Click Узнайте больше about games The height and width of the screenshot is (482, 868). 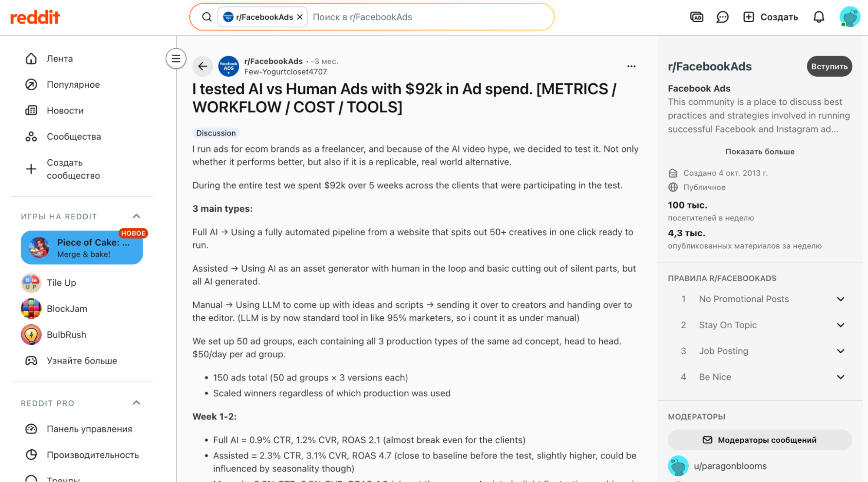point(82,361)
